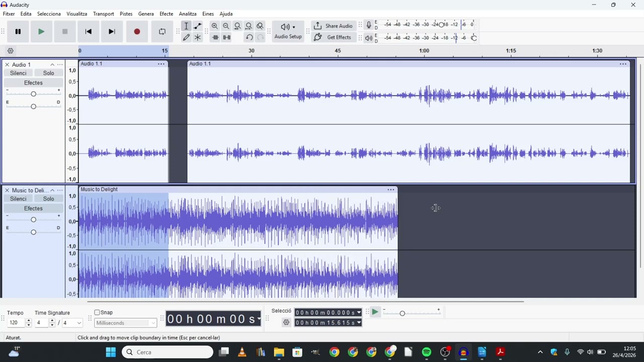The width and height of the screenshot is (644, 362).
Task: Mute Audio 1 track with Silenci
Action: (x=18, y=73)
